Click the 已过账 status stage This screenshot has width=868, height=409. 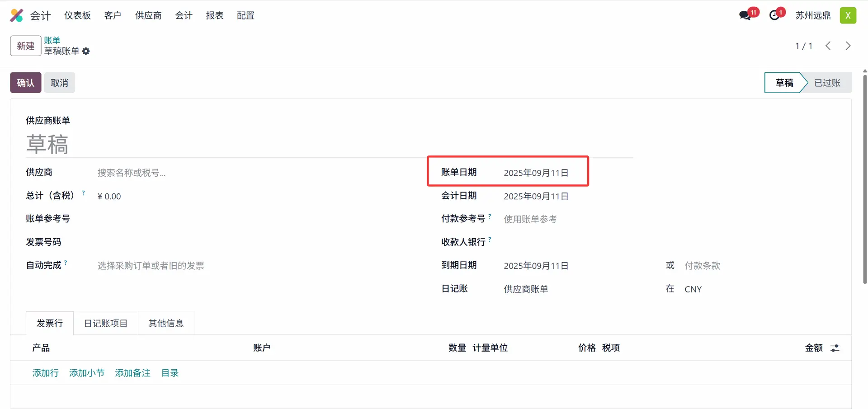(x=827, y=83)
